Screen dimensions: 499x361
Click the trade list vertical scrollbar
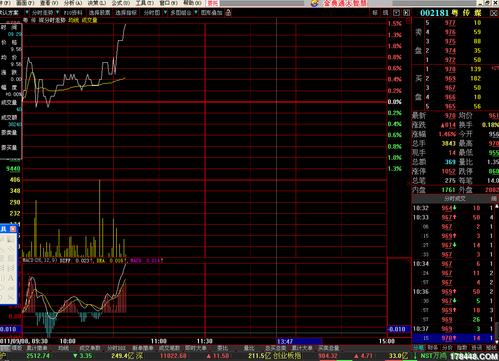[497, 273]
